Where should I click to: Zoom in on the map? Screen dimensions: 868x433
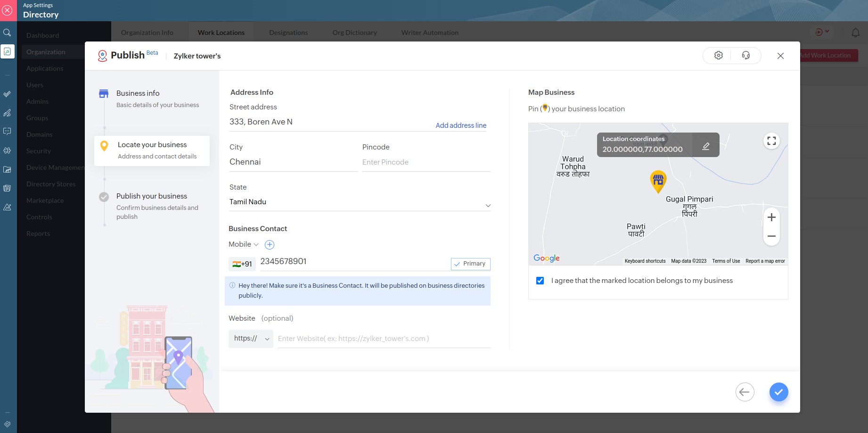(771, 217)
